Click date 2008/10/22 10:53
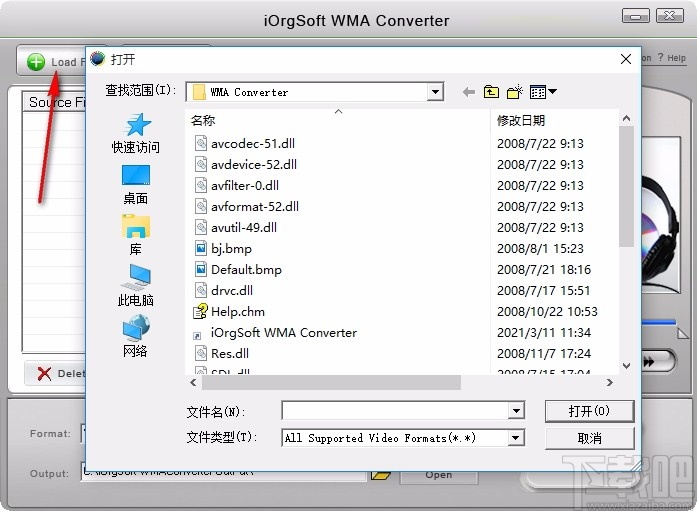This screenshot has height=511, width=697. coord(547,311)
